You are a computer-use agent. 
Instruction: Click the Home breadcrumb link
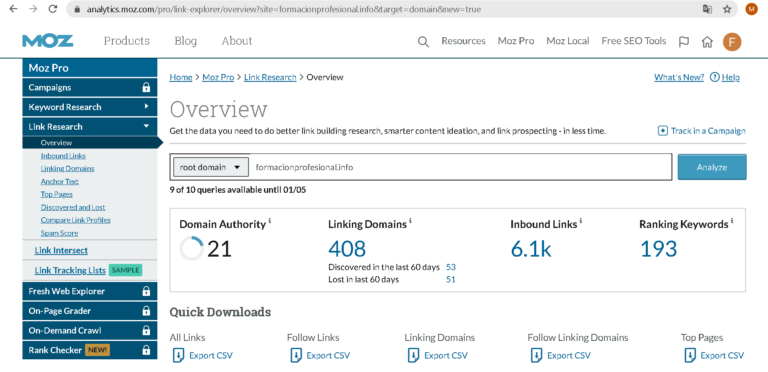point(181,77)
